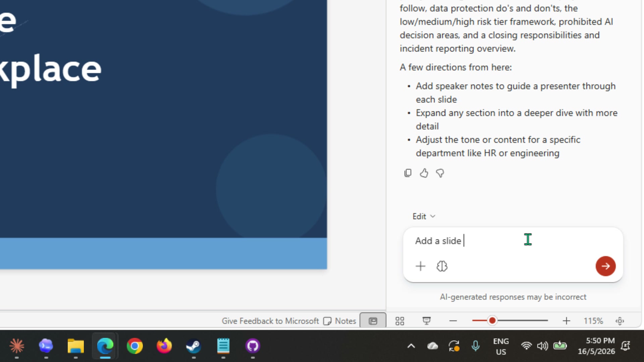Show hidden system tray icons
644x362 pixels.
[411, 346]
